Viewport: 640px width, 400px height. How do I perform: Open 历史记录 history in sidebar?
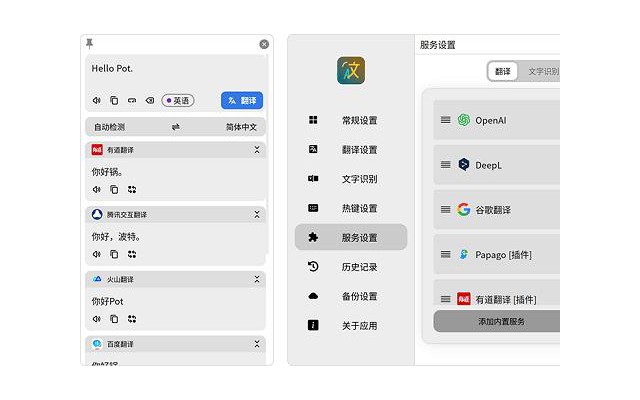[351, 267]
